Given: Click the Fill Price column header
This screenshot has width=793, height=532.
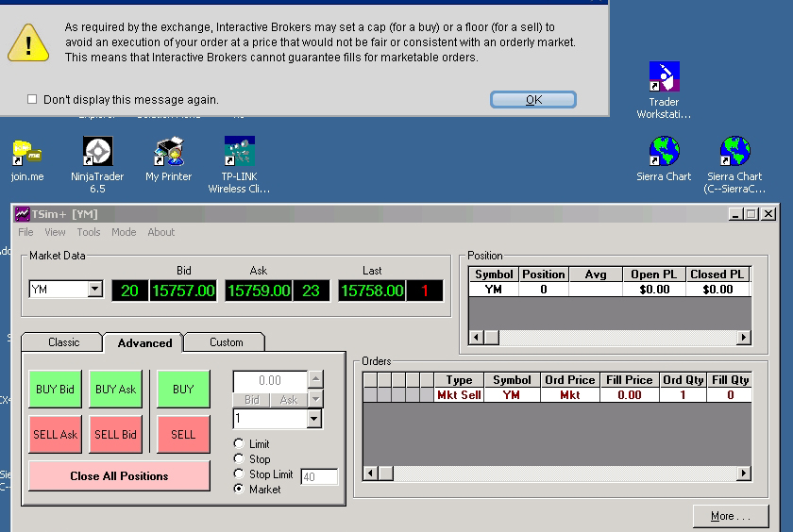Looking at the screenshot, I should click(629, 380).
